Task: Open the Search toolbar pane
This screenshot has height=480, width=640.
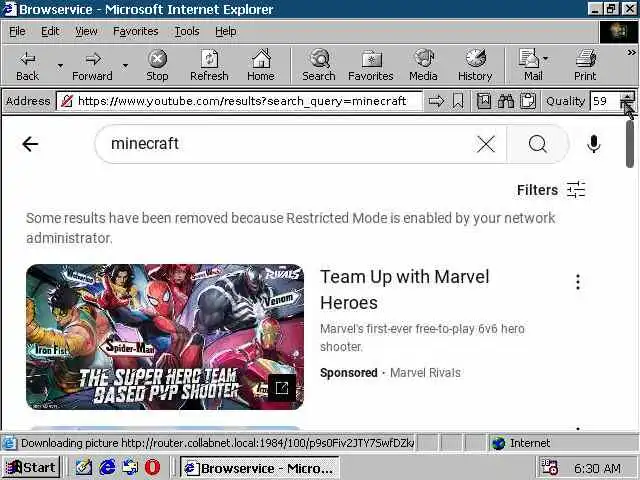Action: click(319, 66)
